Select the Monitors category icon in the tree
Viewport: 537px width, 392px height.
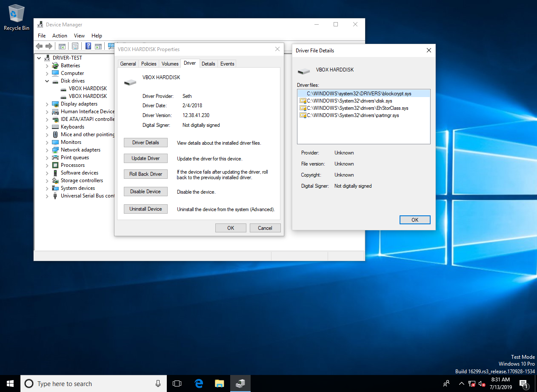[x=55, y=142]
